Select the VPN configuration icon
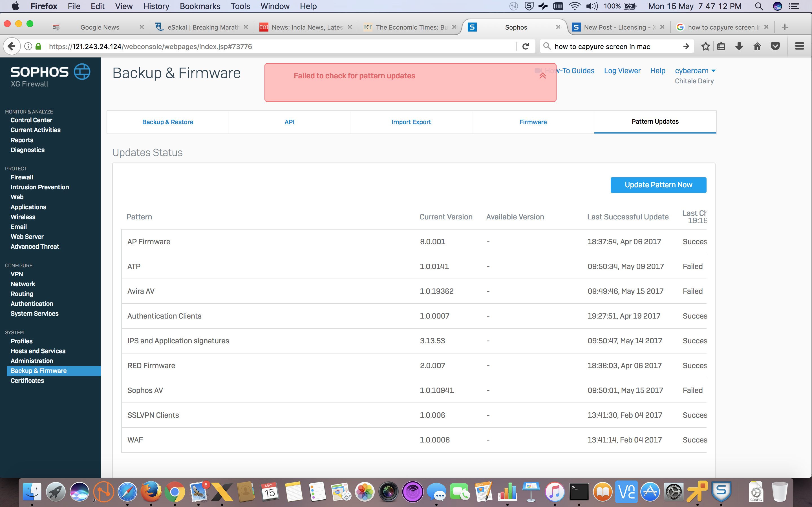The width and height of the screenshot is (812, 507). [x=17, y=274]
